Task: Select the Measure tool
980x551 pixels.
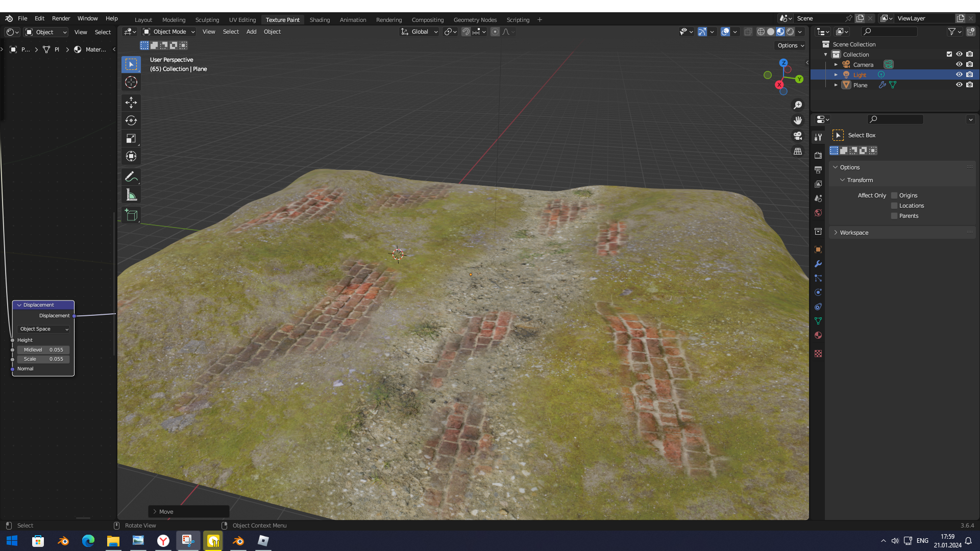Action: pos(131,194)
